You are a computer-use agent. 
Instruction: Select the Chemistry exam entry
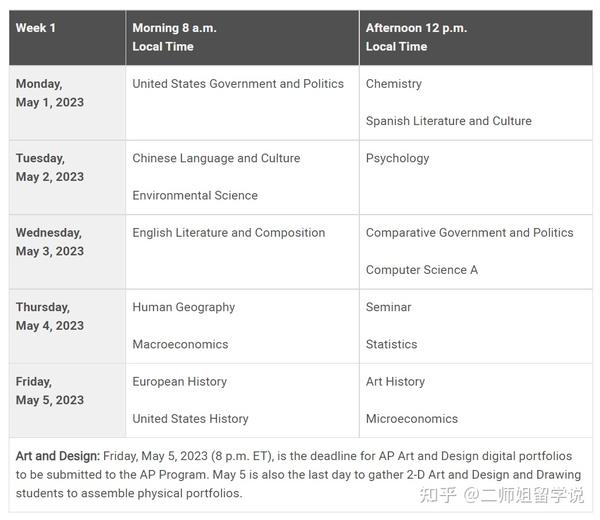tap(394, 84)
